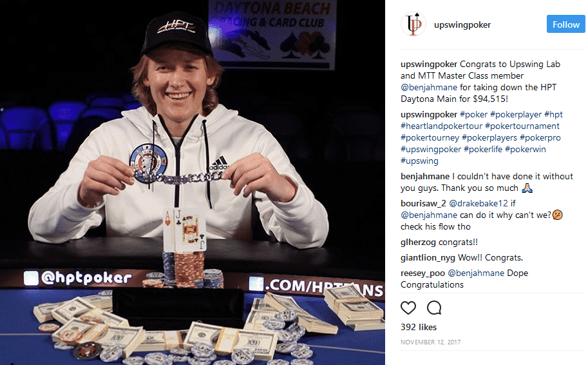Open reesey_poo commenter profile
Viewport: 588px width, 365px height.
click(422, 273)
